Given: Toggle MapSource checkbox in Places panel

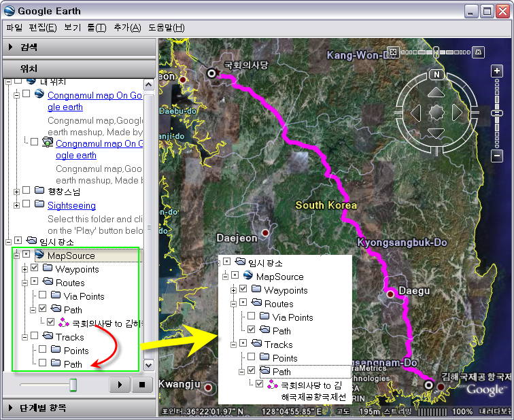Looking at the screenshot, I should 27,254.
